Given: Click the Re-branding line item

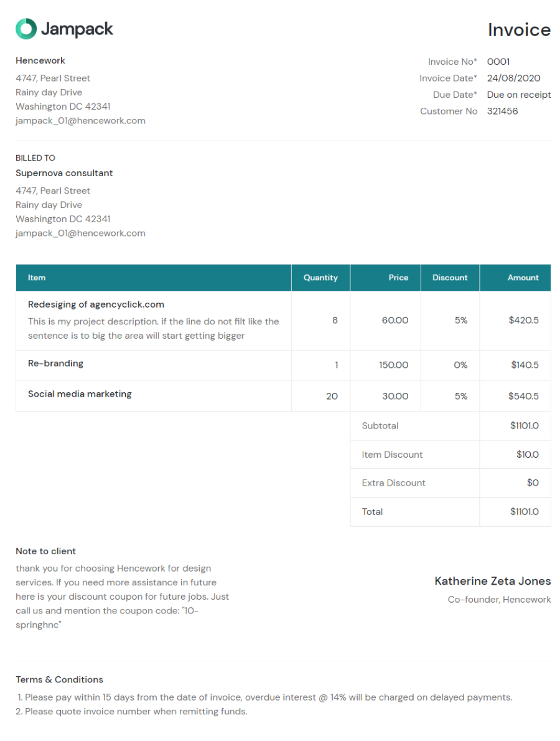Looking at the screenshot, I should (x=55, y=364).
